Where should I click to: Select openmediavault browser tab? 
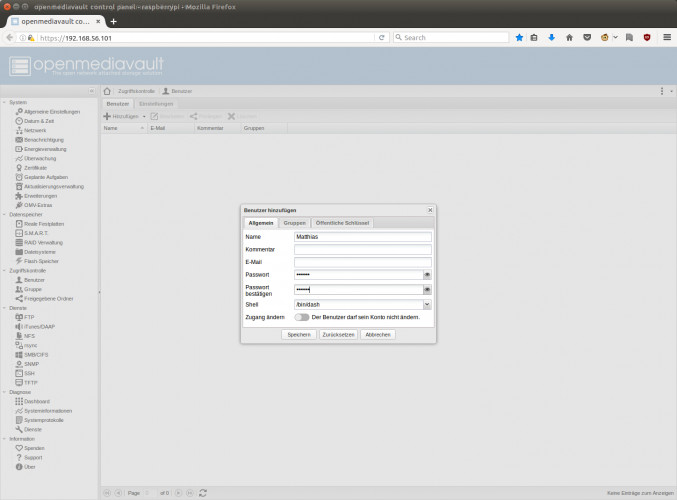click(x=56, y=21)
